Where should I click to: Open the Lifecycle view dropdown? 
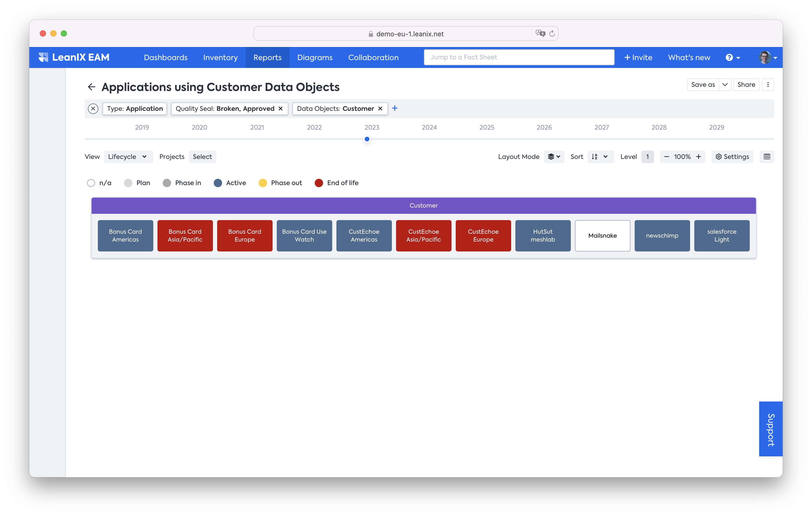pyautogui.click(x=128, y=157)
